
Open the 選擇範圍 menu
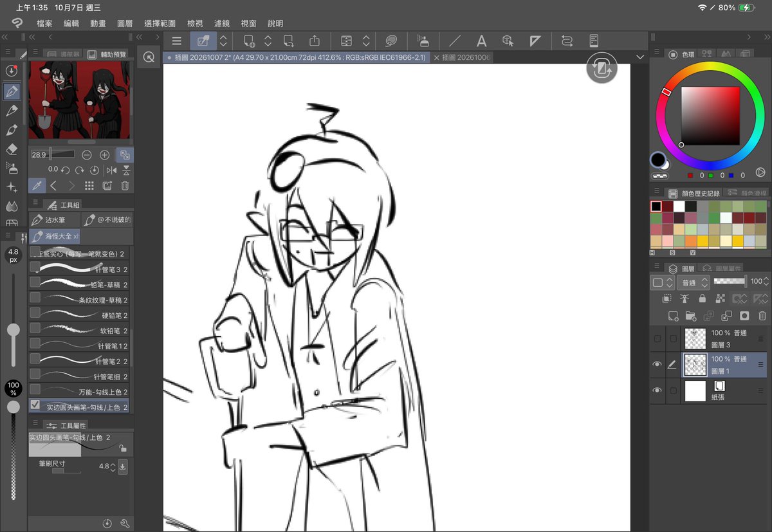point(160,23)
